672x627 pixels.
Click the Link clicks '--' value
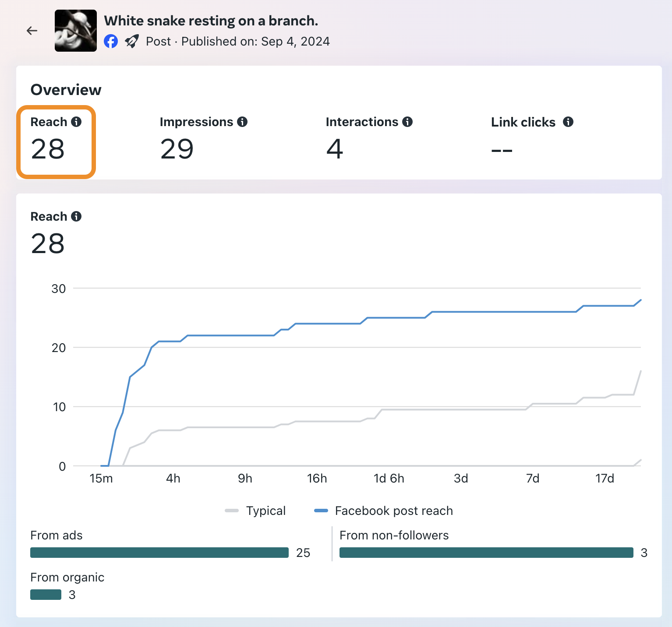(502, 151)
